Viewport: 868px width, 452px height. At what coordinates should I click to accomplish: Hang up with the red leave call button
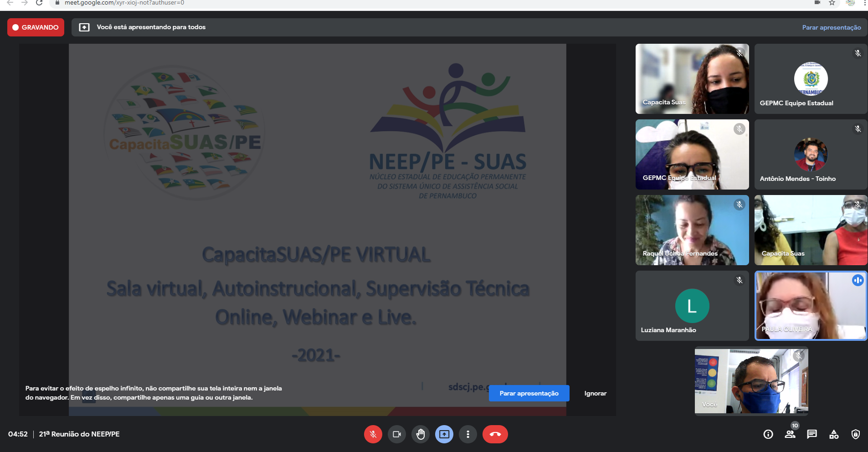[495, 434]
